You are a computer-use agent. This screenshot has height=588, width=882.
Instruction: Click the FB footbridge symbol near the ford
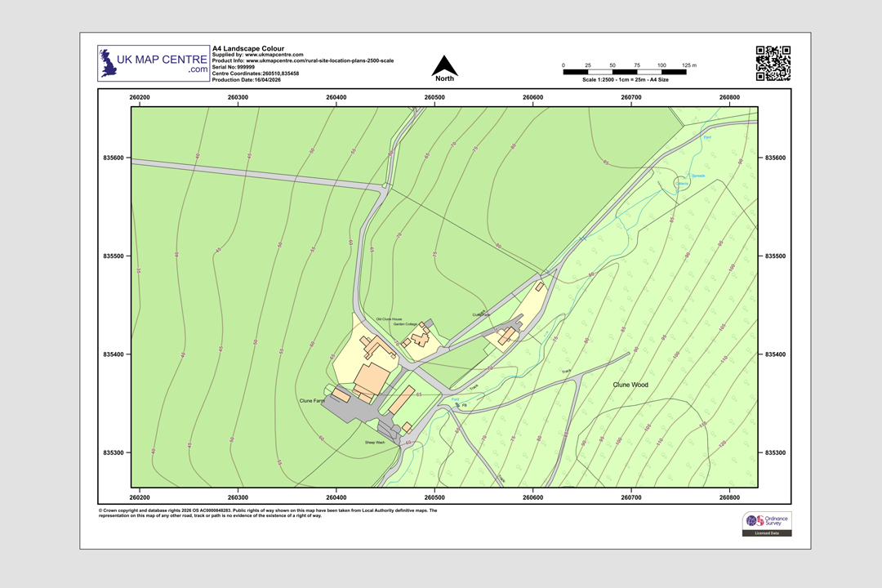click(x=459, y=404)
